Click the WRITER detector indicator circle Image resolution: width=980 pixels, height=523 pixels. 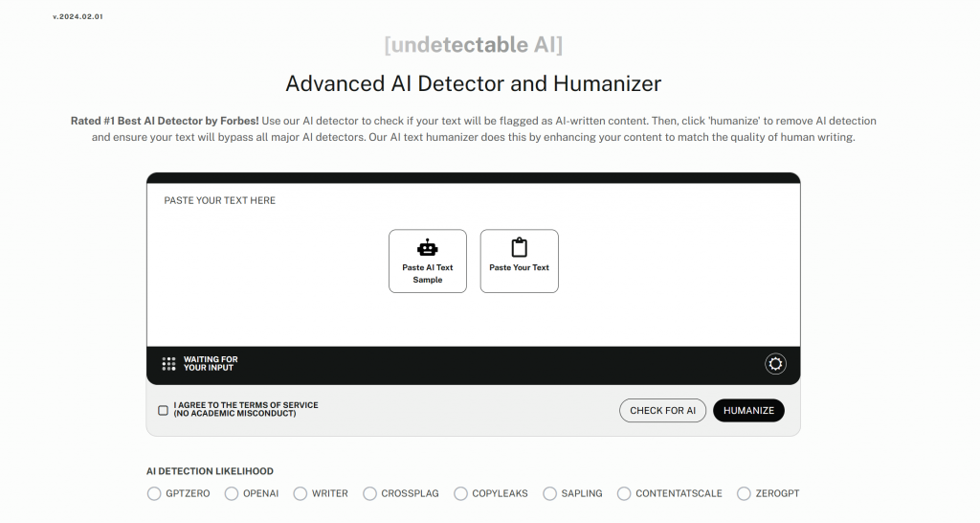point(300,493)
